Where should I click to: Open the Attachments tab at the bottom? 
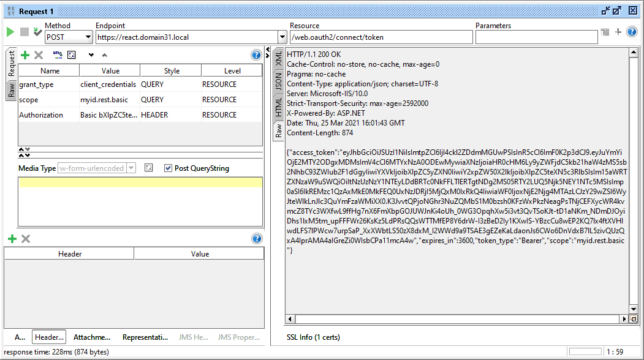(92, 337)
